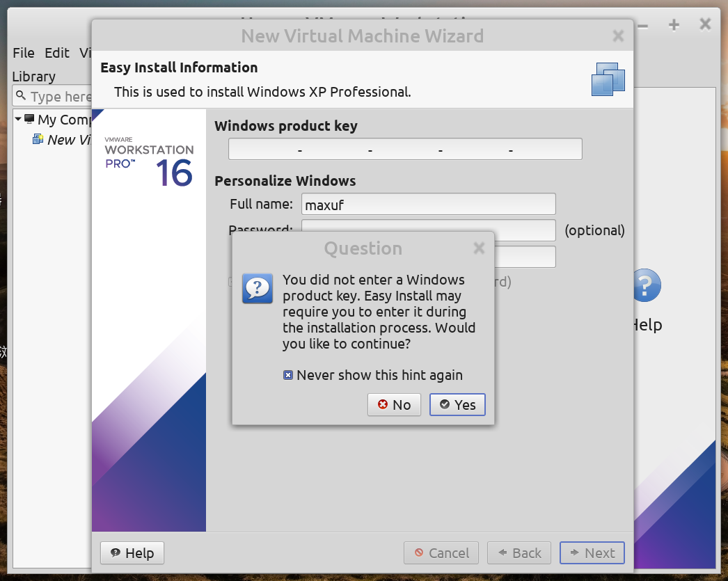Click the Full name input field
This screenshot has width=728, height=581.
428,204
